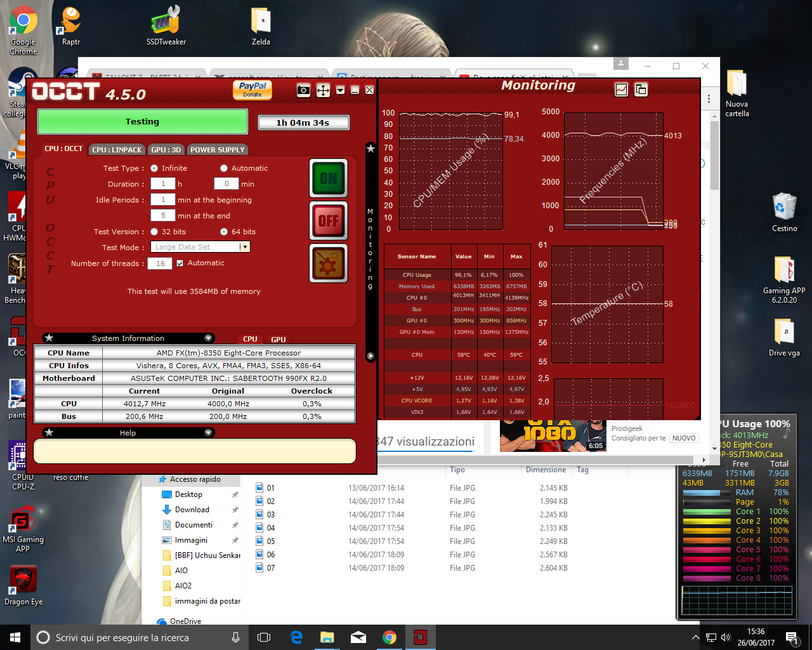This screenshot has width=812, height=650.
Task: Click Desktop in Explorer quick access
Action: pyautogui.click(x=188, y=494)
